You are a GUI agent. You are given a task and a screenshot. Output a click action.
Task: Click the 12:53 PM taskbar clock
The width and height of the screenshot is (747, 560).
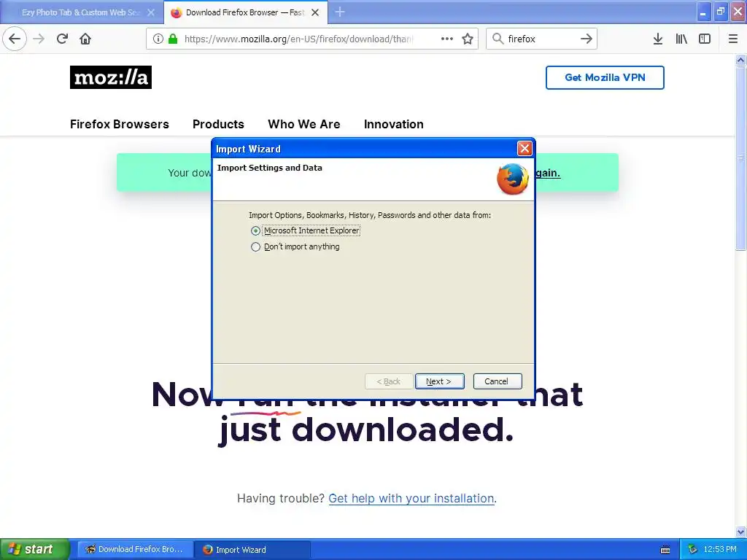pos(720,549)
